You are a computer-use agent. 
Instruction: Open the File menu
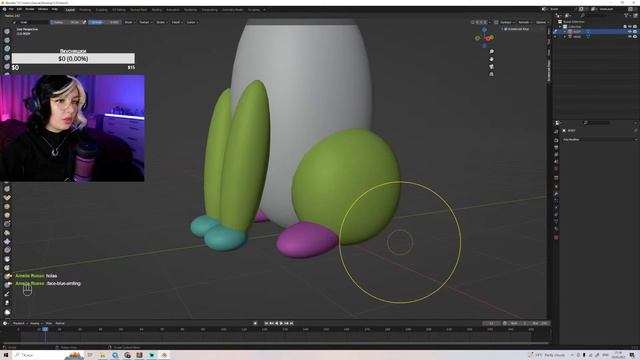(11, 9)
